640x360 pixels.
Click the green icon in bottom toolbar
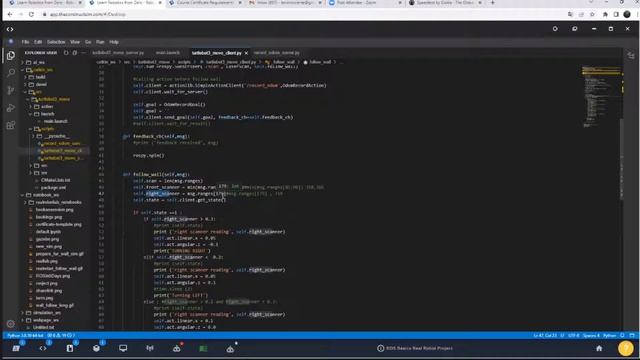pyautogui.click(x=203, y=348)
